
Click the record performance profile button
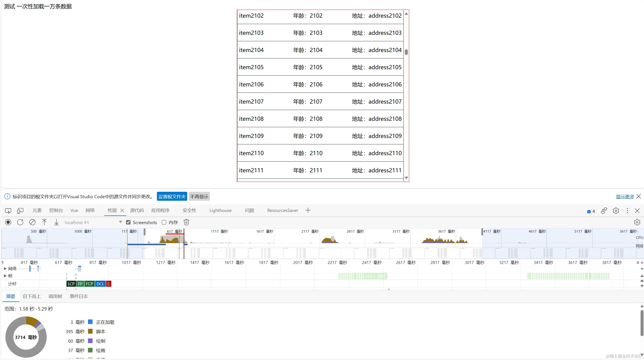coord(8,222)
